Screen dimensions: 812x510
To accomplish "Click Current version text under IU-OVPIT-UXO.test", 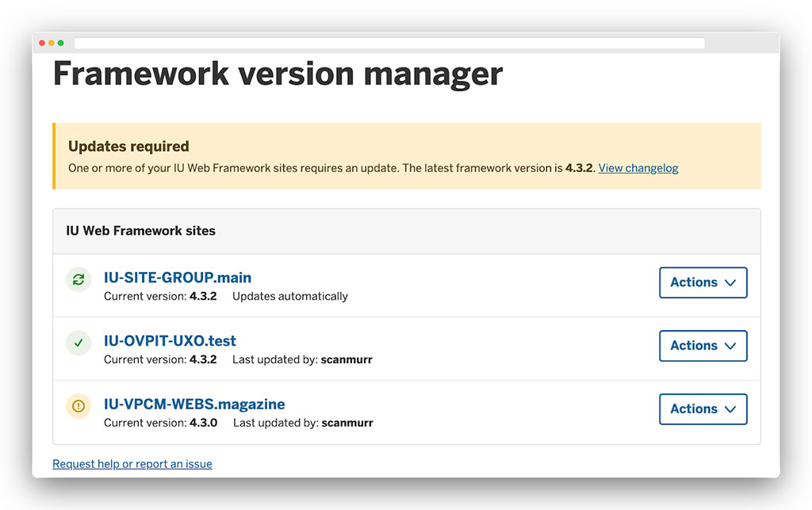I will coord(160,360).
